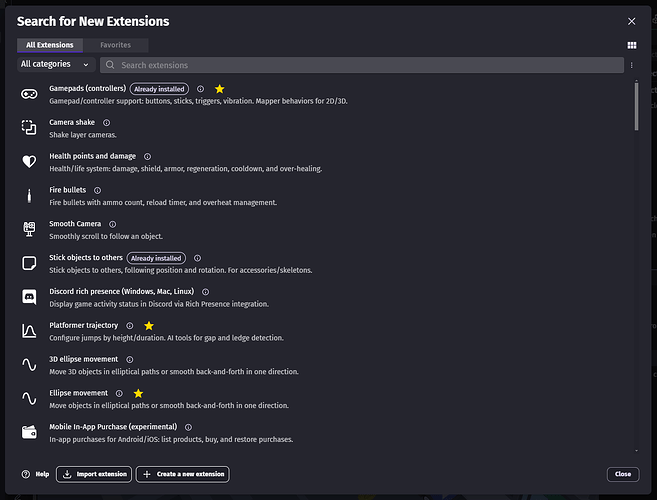Screen dimensions: 657x500
Task: Switch to grid view layout
Action: [x=631, y=45]
